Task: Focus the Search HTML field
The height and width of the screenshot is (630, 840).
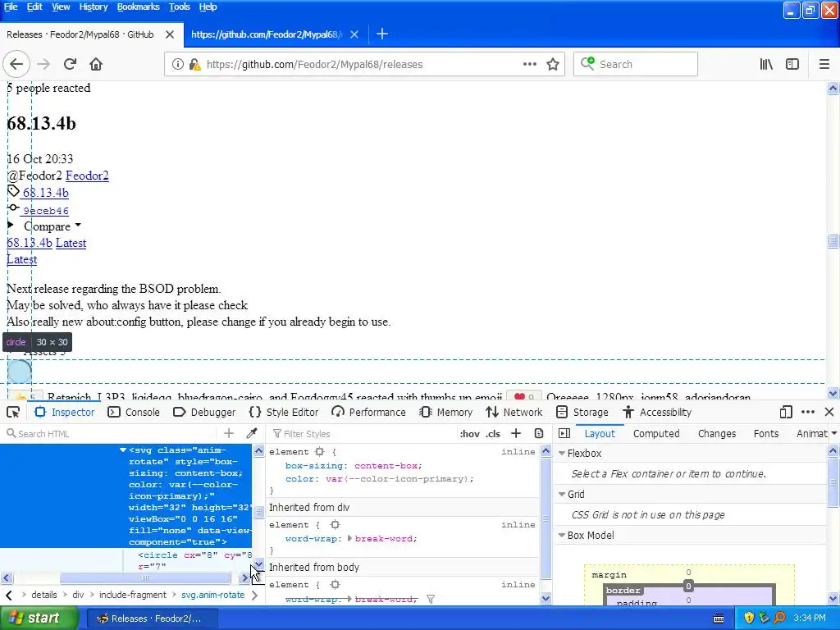Action: 110,433
